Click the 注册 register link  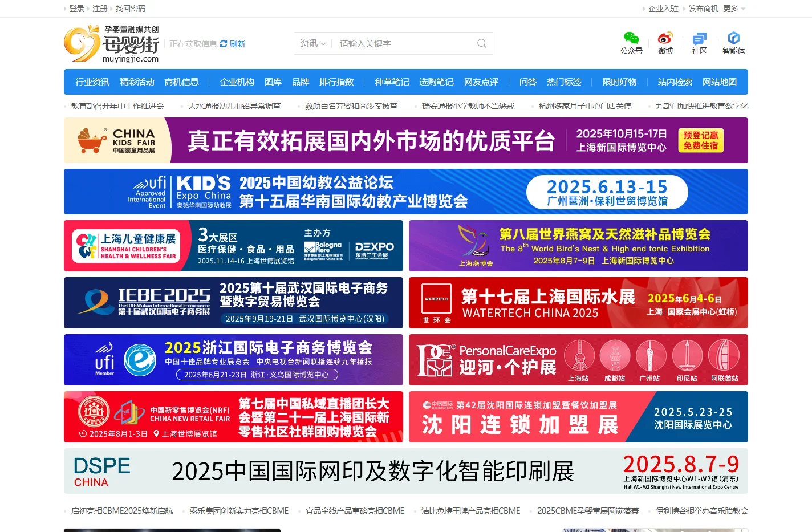tap(100, 9)
